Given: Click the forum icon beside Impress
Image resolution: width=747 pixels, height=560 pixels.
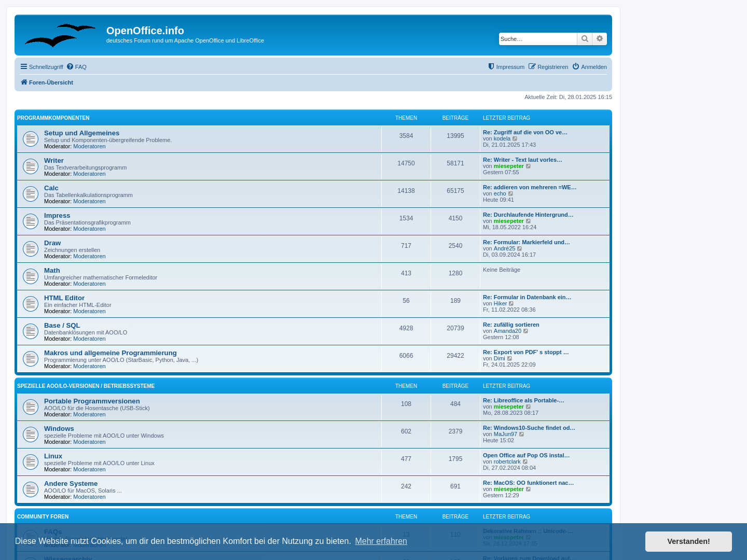Looking at the screenshot, I should point(31,221).
